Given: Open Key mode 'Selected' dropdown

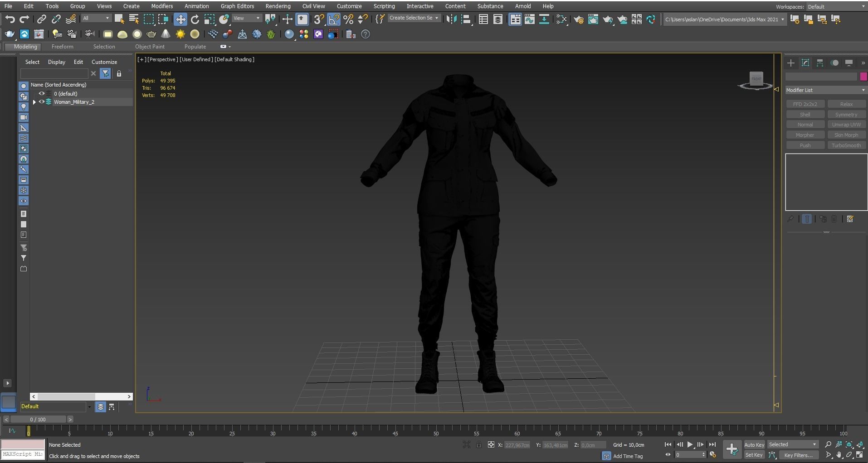Looking at the screenshot, I should (x=792, y=444).
